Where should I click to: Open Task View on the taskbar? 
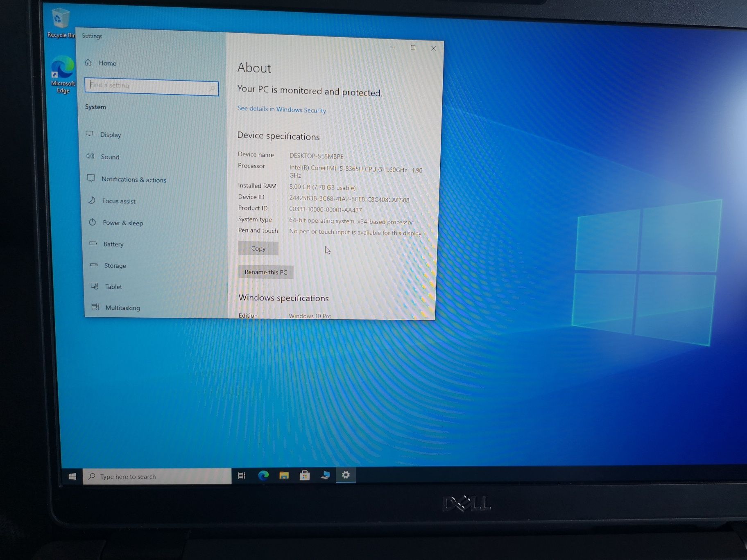click(242, 476)
